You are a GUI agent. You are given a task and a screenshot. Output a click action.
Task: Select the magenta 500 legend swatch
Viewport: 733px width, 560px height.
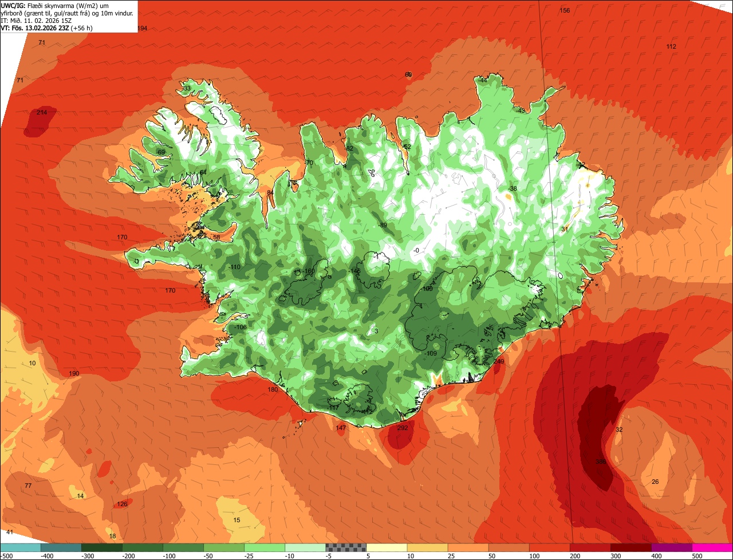[712, 547]
